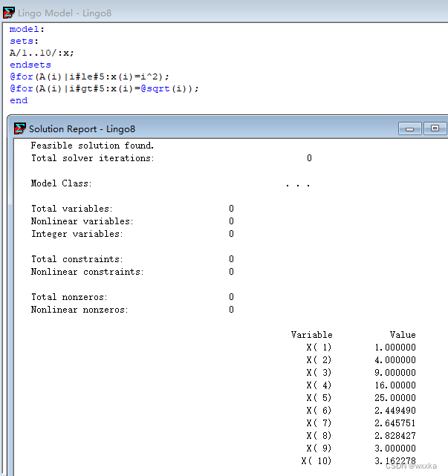Click the value 2.449490
448x476 pixels.
click(x=395, y=411)
